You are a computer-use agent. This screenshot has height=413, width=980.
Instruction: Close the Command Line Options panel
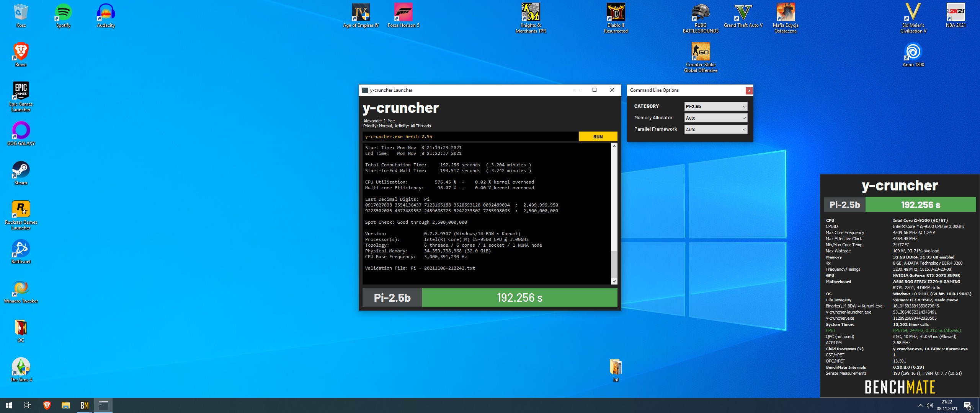749,91
